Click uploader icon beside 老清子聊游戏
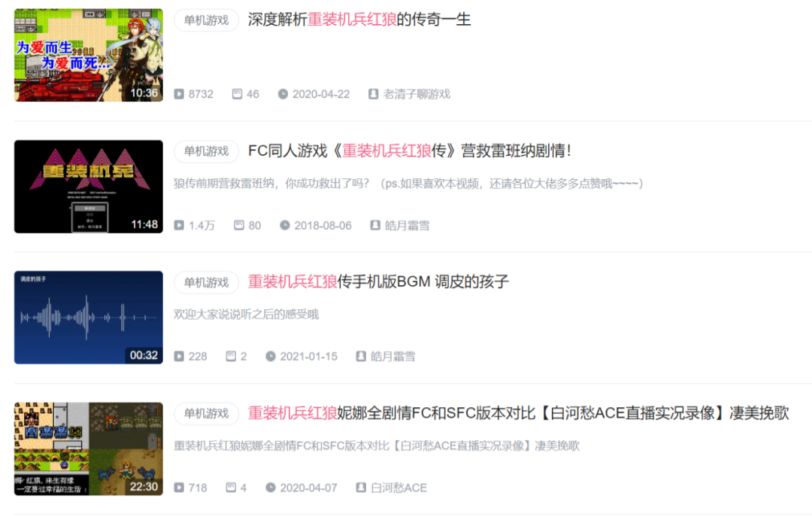The width and height of the screenshot is (812, 517). [373, 94]
